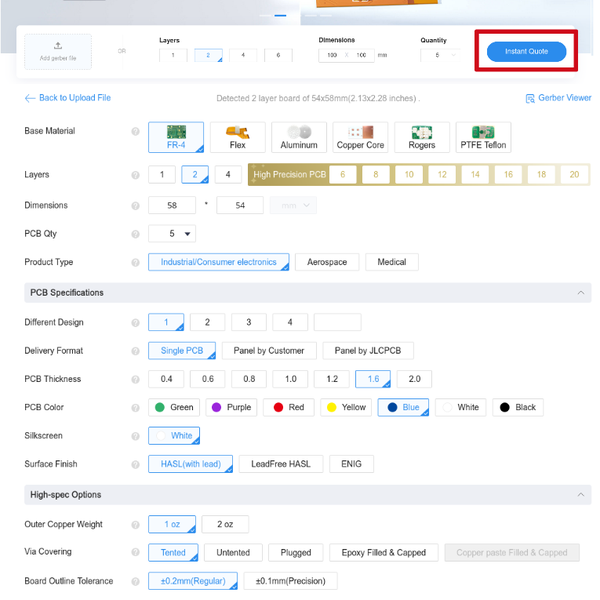600x600 pixels.
Task: Pick White PCB color
Action: [461, 408]
